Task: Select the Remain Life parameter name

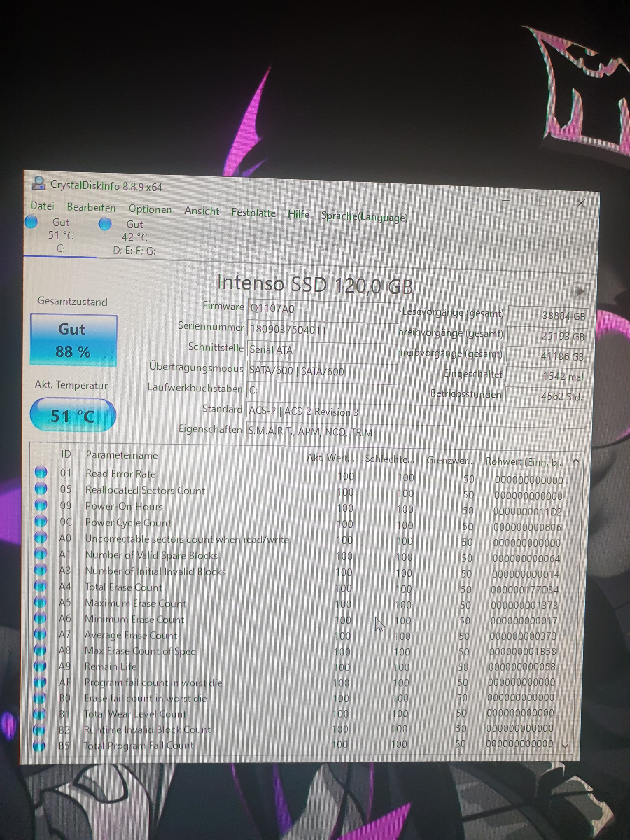Action: click(110, 666)
